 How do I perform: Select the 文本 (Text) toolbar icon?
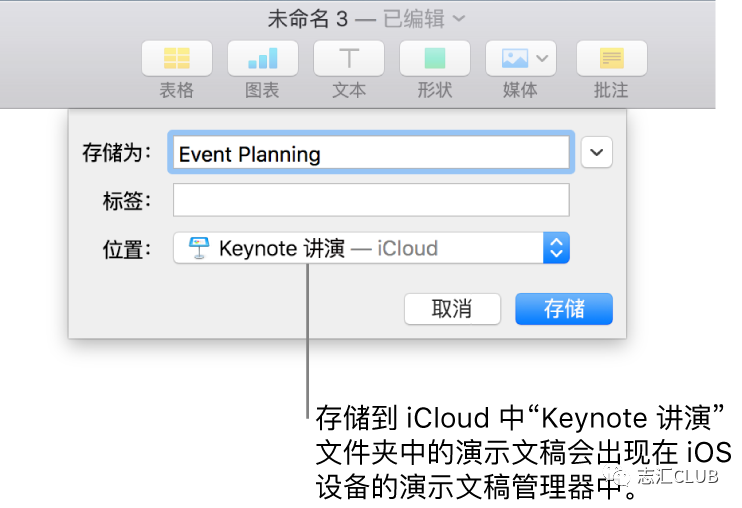348,59
